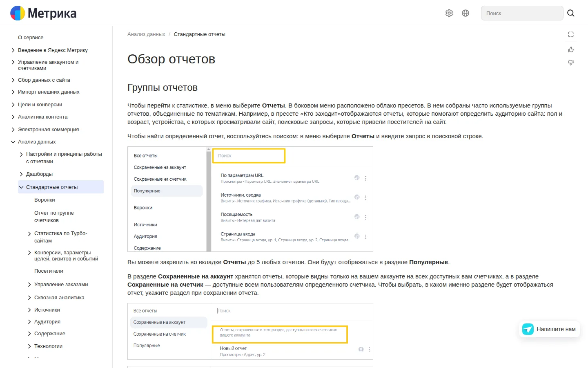Image resolution: width=588 pixels, height=368 pixels.
Task: Click the magnifier search button
Action: (571, 13)
